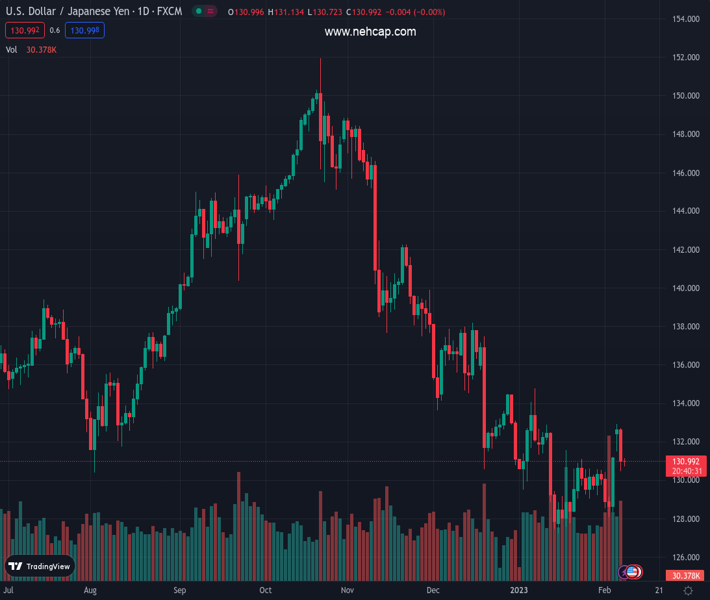Click the low value L130.723
The width and height of the screenshot is (710, 600).
325,12
